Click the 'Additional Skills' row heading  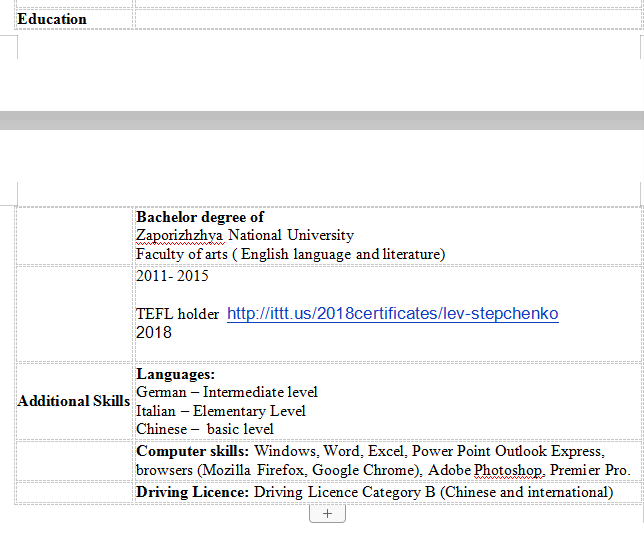73,401
